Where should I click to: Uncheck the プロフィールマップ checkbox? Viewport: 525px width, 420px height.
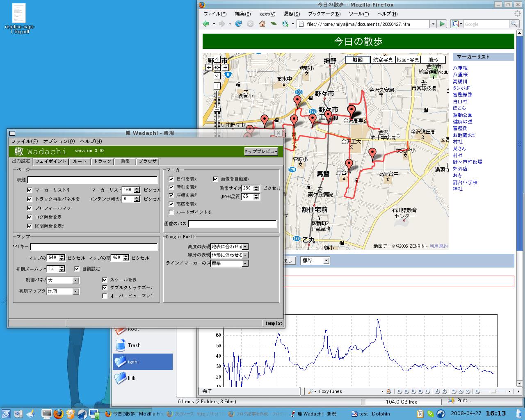30,208
